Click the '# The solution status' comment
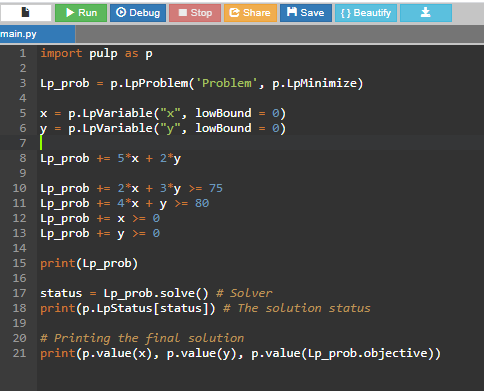Viewport: 484px width, 391px height. pos(297,308)
